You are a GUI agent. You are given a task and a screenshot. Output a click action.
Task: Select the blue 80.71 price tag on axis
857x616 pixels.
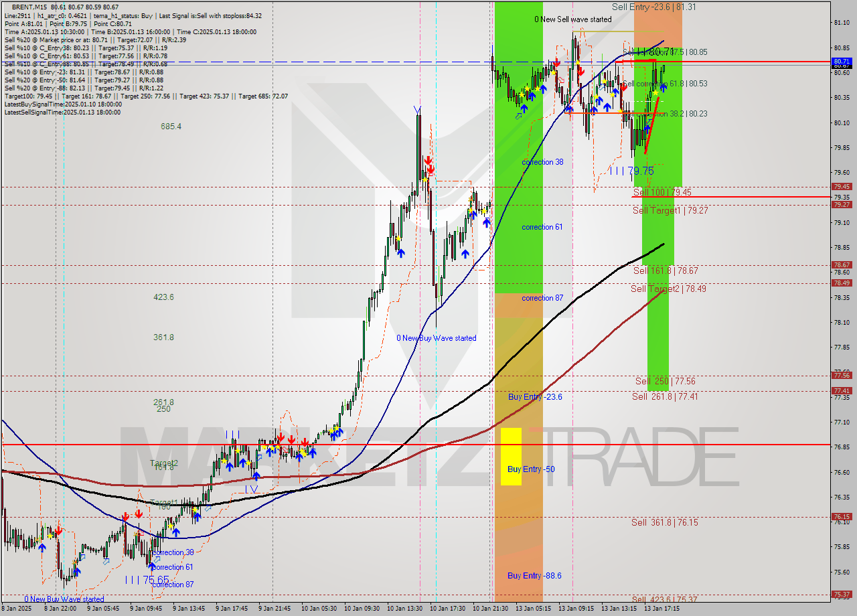[841, 61]
